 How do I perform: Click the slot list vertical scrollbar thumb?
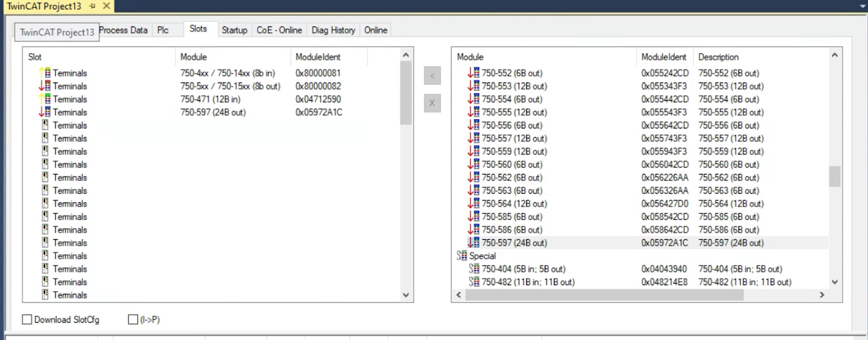(406, 93)
